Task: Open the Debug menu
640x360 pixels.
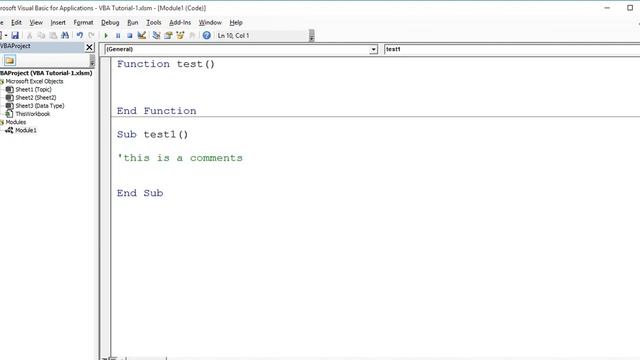Action: [x=110, y=22]
